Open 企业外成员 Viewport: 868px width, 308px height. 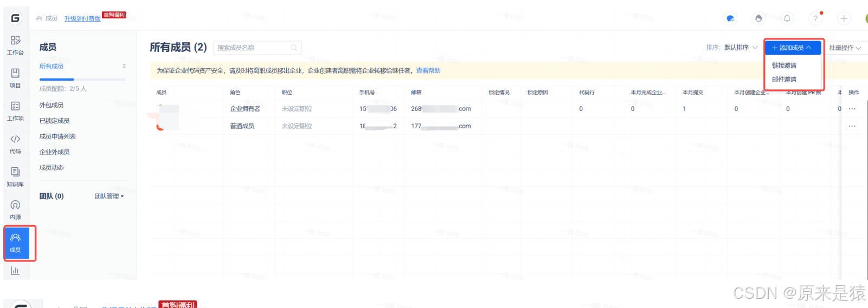pyautogui.click(x=54, y=152)
